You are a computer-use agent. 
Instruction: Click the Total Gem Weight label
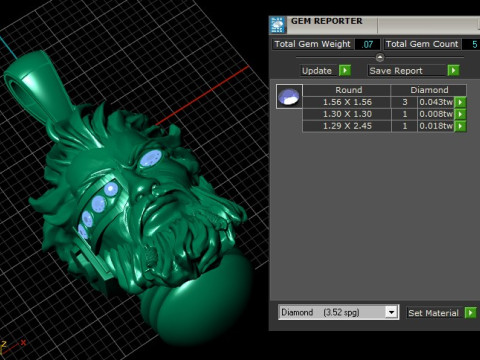(312, 44)
